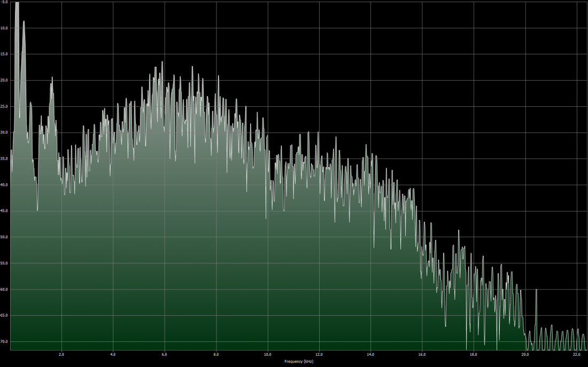Select the 22.0 kHz axis label
This screenshot has height=367, width=588.
click(576, 354)
